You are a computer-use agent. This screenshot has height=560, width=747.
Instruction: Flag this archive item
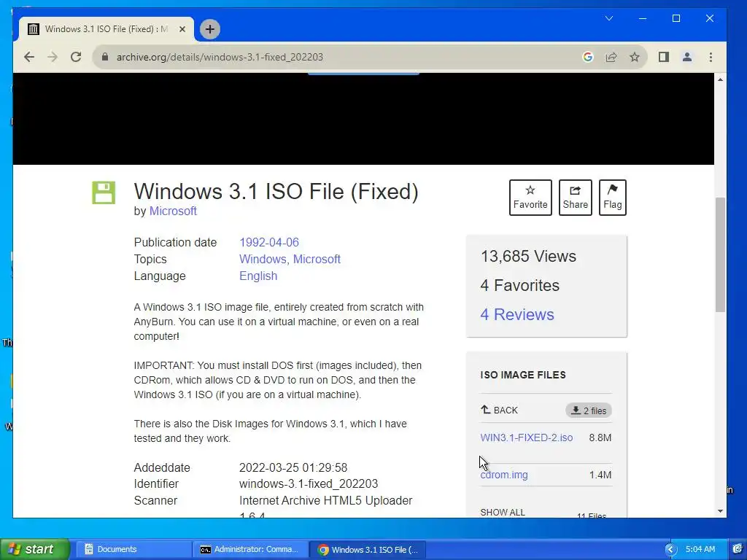pos(612,198)
